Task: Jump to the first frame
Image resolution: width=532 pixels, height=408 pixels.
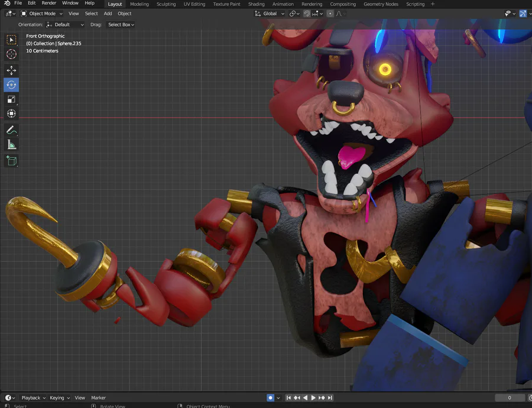Action: pos(288,398)
